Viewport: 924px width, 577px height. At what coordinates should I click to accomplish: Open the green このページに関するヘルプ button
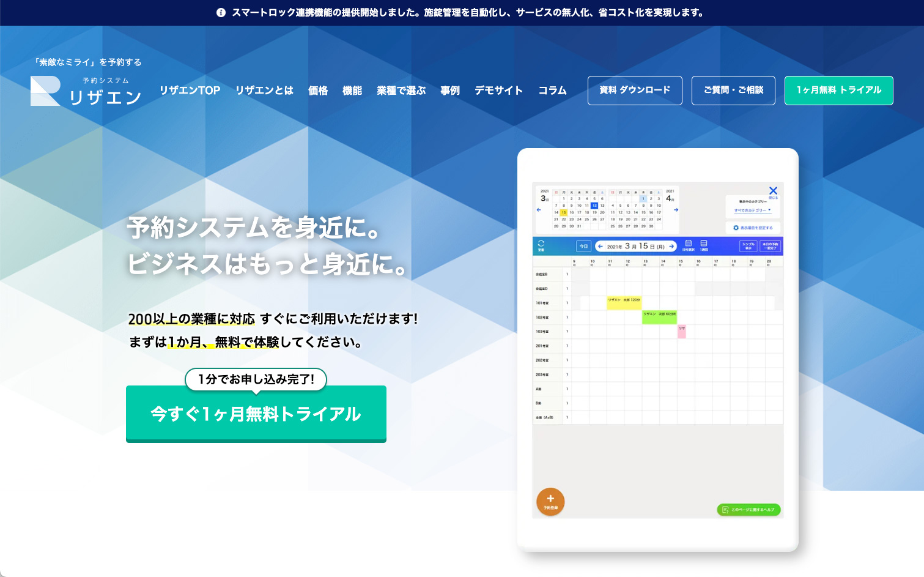748,510
